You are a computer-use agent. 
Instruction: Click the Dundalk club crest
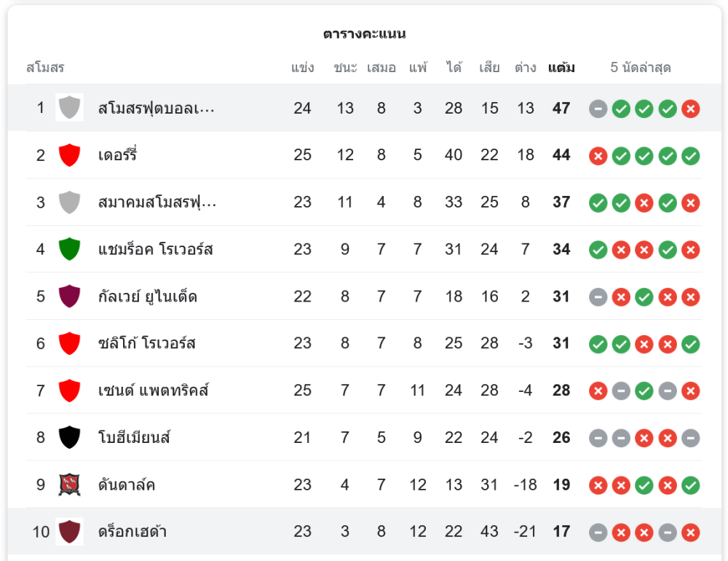tap(69, 484)
